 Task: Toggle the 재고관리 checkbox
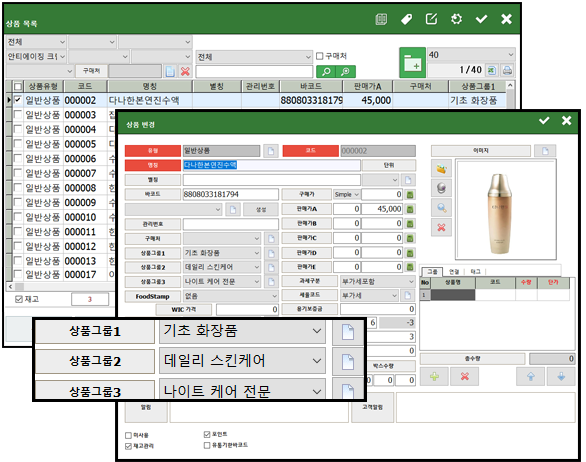[128, 446]
